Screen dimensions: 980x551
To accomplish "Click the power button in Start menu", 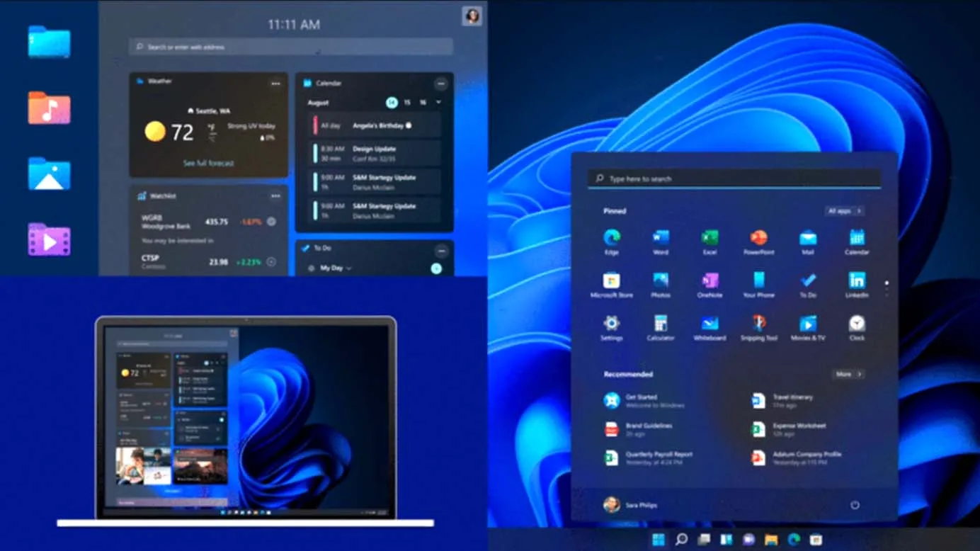I will click(x=855, y=505).
